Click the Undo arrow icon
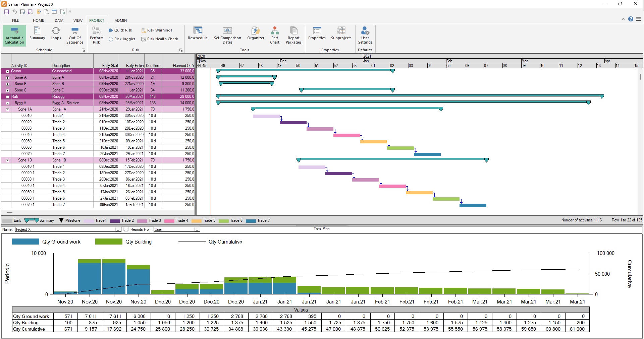The width and height of the screenshot is (644, 339). [15, 12]
